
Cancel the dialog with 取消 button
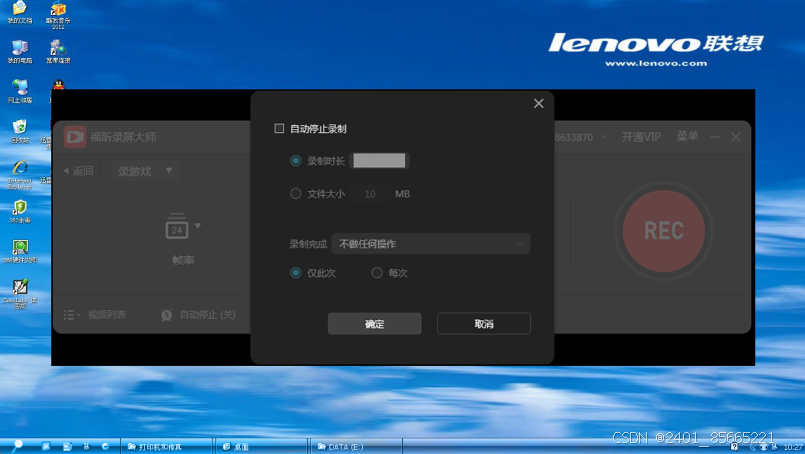pos(484,324)
